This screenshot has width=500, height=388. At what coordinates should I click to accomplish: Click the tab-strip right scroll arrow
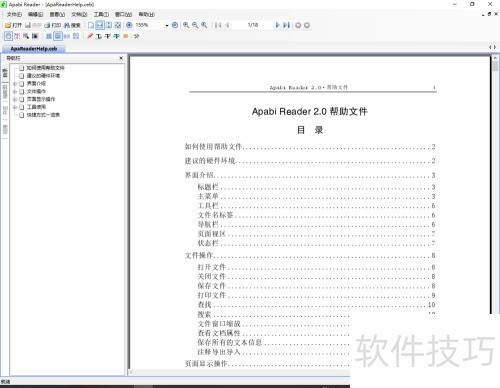495,47
